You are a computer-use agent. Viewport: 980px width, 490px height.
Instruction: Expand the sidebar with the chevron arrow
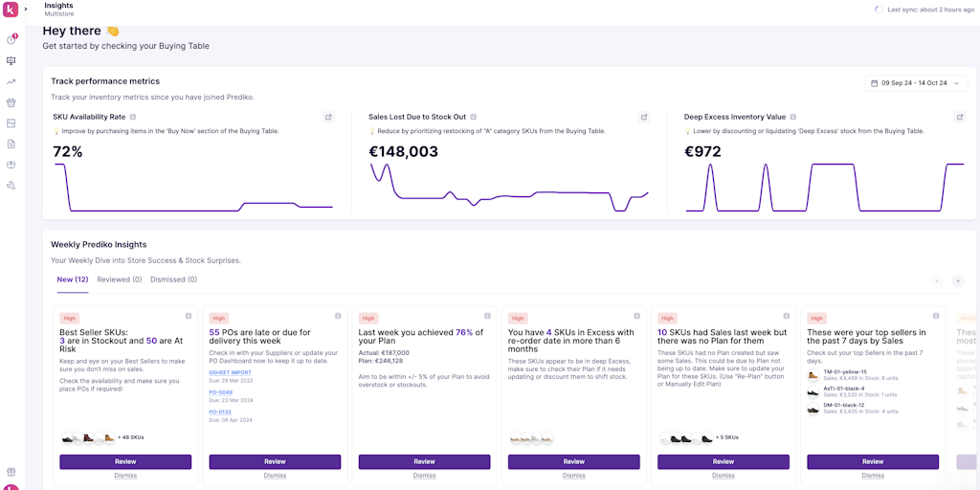click(26, 10)
